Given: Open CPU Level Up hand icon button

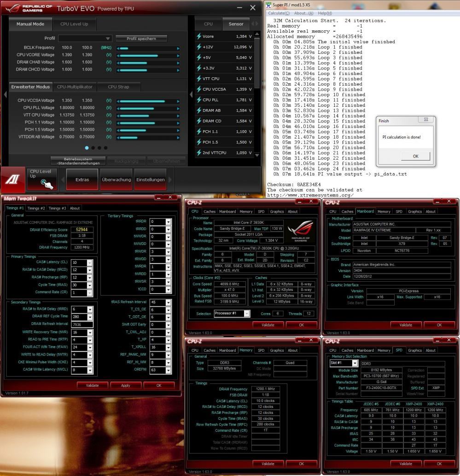Looking at the screenshot, I should click(x=41, y=179).
